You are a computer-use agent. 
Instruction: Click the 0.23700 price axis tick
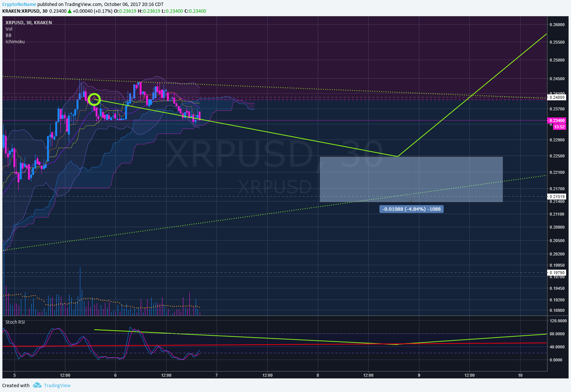point(557,109)
